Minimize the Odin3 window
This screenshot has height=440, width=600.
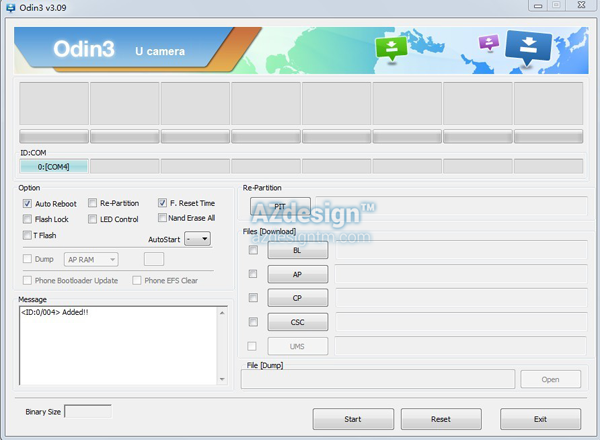click(x=538, y=5)
